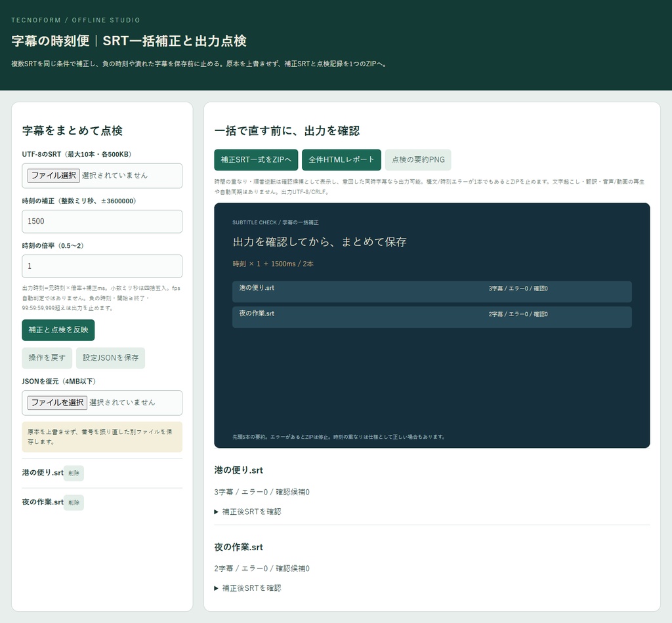This screenshot has width=672, height=623.
Task: Click the '時刻の補正（整数ミリ秒、±3600000）' label
Action: coord(79,201)
